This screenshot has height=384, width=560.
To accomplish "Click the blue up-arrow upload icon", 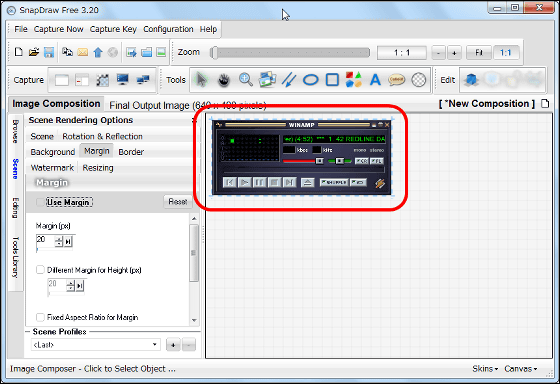I will 98,52.
